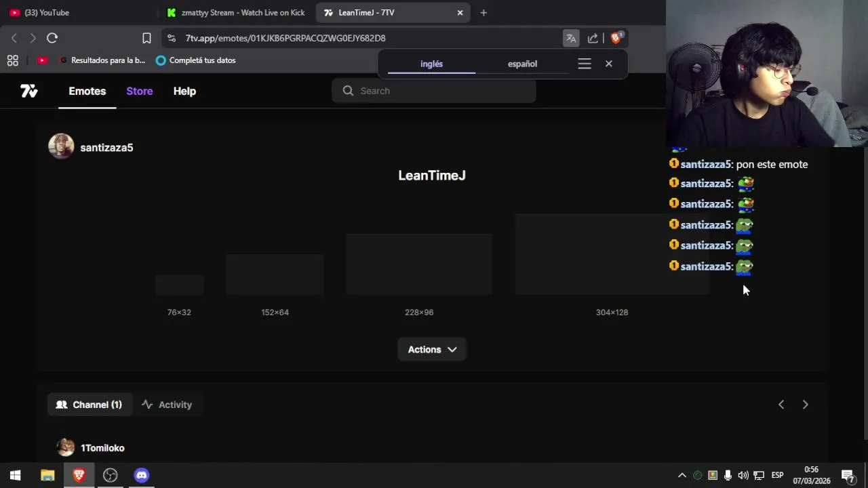
Task: Open the 7TV logo home link
Action: (x=29, y=91)
